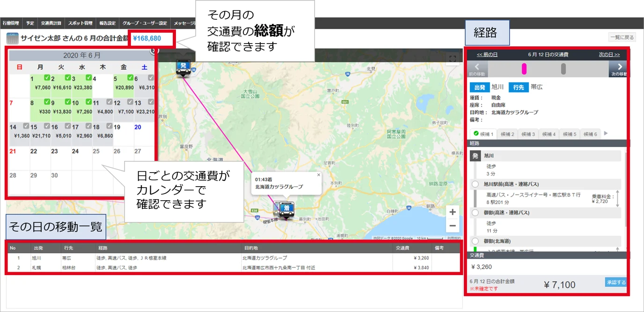Screen dimensions: 644x312
Task: Click the 発 badge beside 旭川 in route
Action: (x=475, y=156)
